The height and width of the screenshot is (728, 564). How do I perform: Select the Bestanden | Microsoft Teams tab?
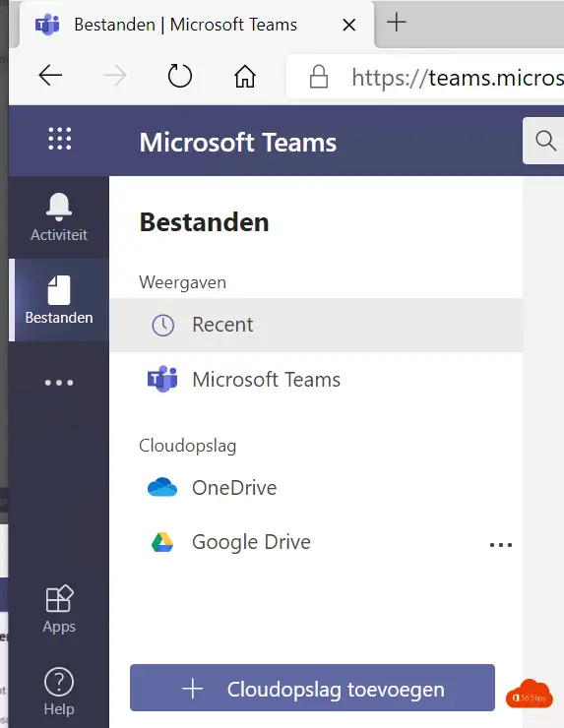[195, 25]
